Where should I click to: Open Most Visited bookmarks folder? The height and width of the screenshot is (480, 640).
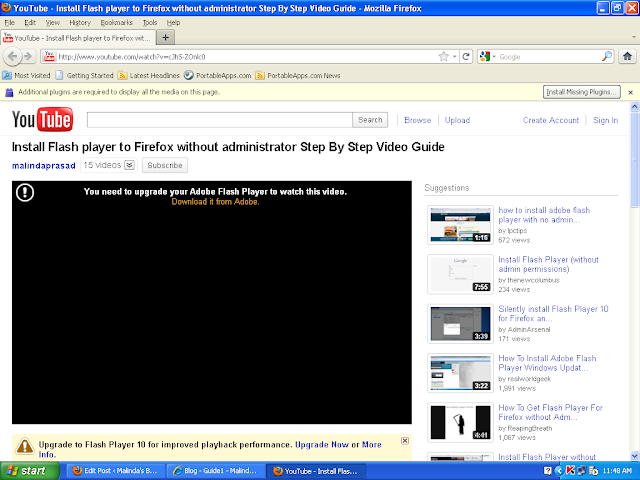click(27, 76)
